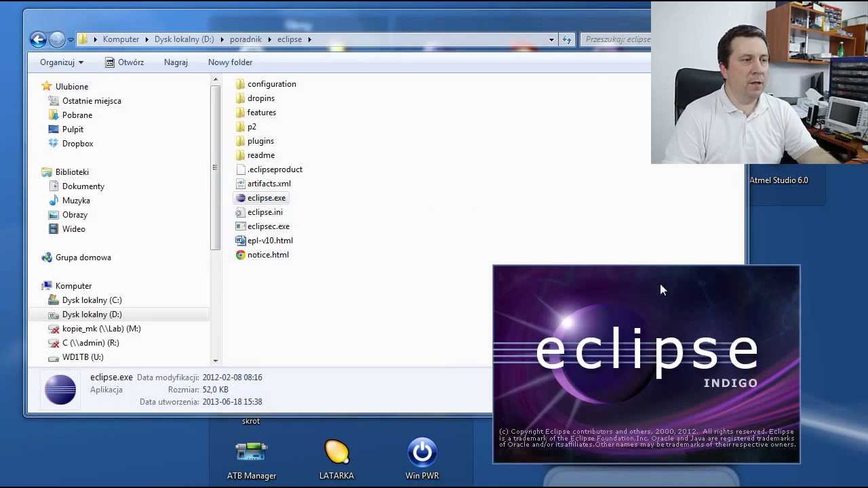
Task: Open the recent locations dropdown arrow
Action: pos(71,40)
